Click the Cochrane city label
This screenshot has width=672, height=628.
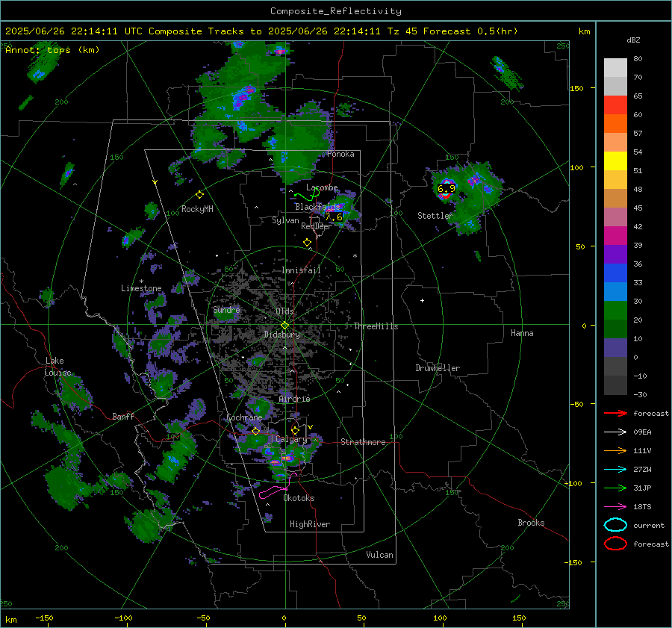[x=244, y=417]
